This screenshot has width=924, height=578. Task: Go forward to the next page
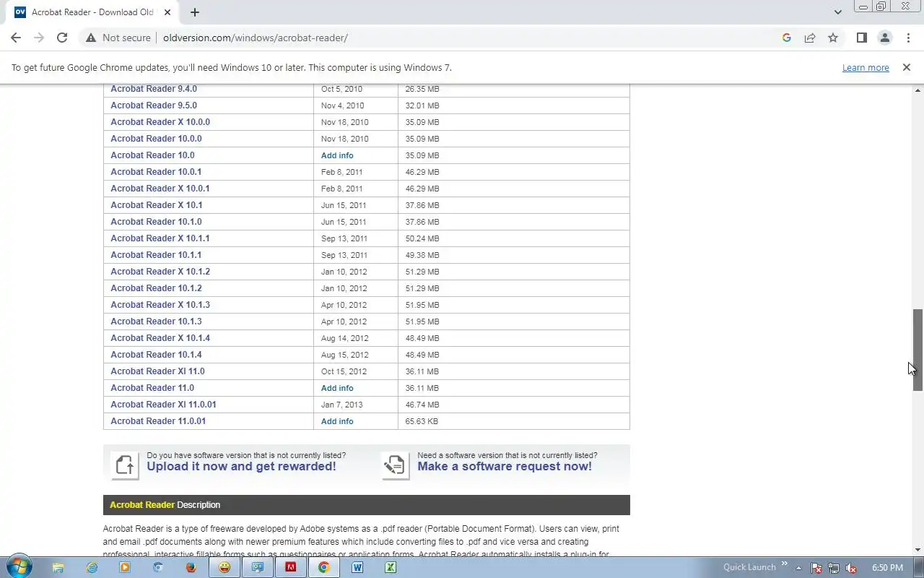pos(39,38)
